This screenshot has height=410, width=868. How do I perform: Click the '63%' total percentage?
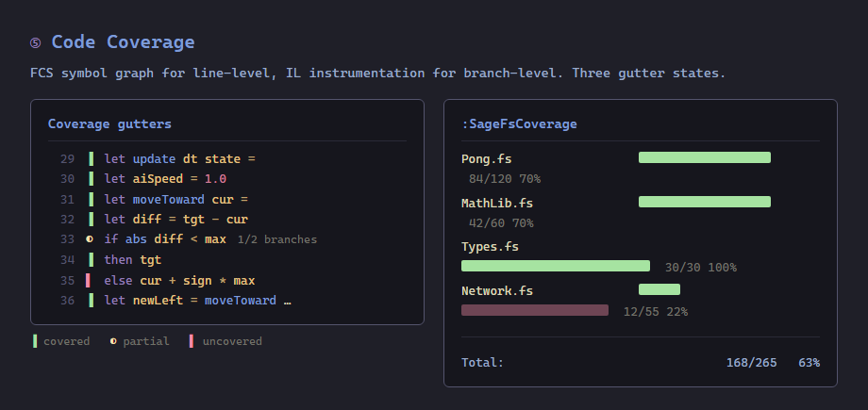pyautogui.click(x=810, y=363)
